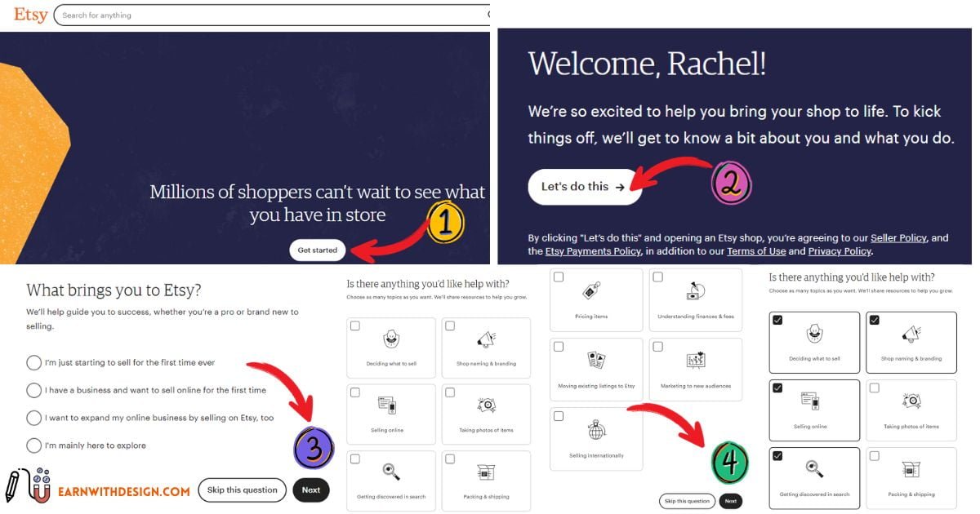Viewport: 980px width, 514px height.
Task: Select "I'm mainly here to explore" radio option
Action: pyautogui.click(x=33, y=445)
